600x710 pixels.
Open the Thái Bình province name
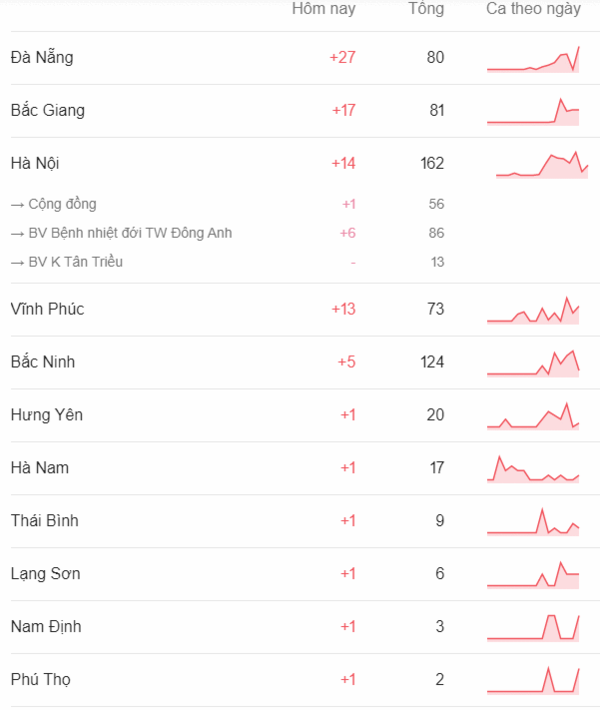44,521
